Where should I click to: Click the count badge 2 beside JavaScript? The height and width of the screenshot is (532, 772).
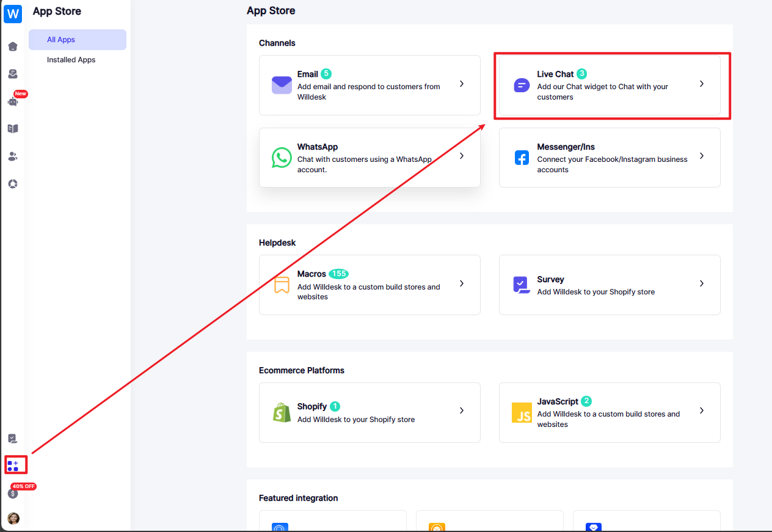tap(586, 401)
